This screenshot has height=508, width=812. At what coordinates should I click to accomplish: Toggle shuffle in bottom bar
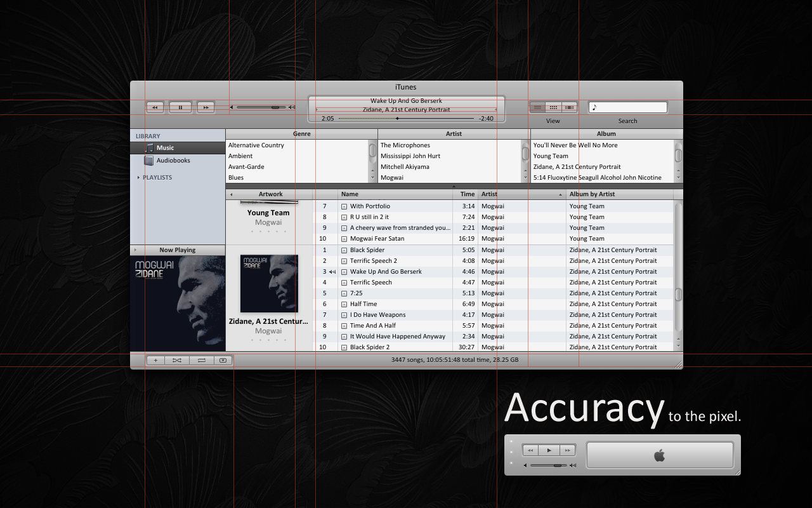point(177,360)
